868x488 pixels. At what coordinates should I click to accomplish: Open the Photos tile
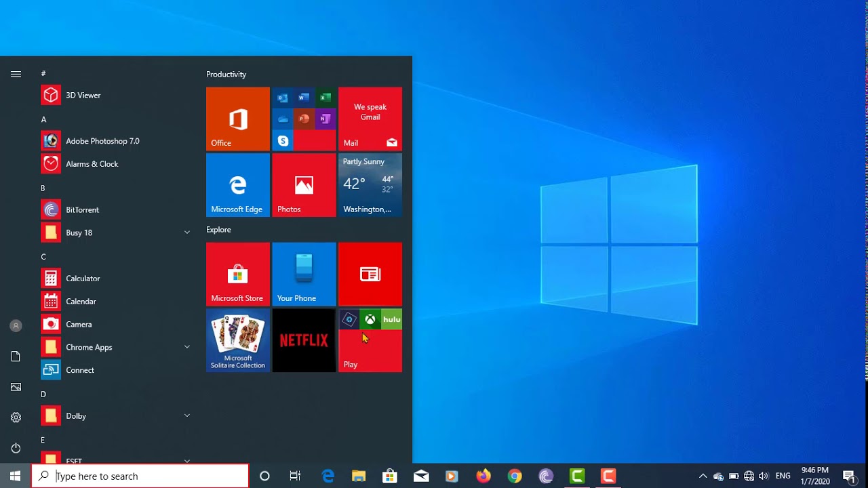click(304, 185)
